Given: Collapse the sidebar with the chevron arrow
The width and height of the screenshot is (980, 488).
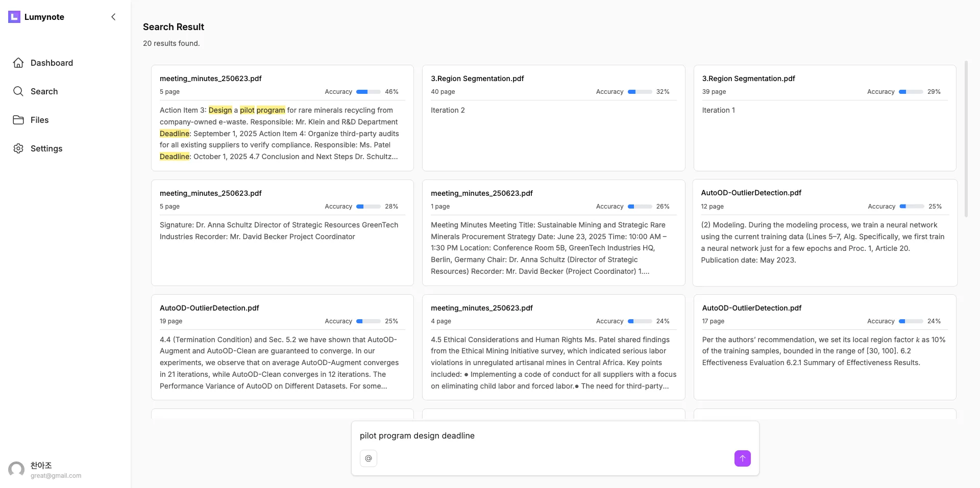Looking at the screenshot, I should click(x=113, y=17).
